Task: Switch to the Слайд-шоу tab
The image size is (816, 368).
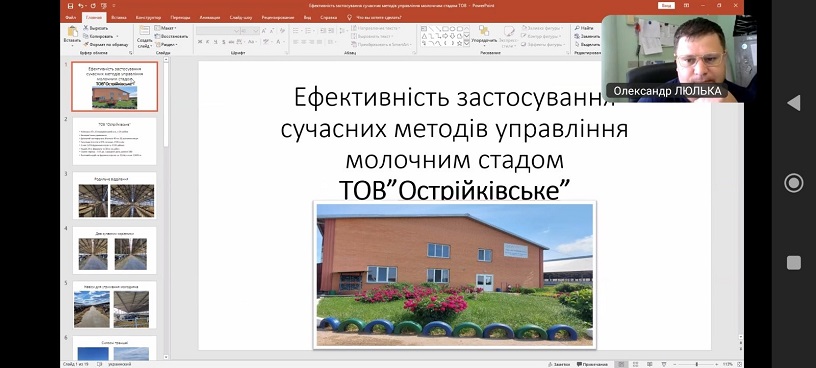Action: pos(240,17)
